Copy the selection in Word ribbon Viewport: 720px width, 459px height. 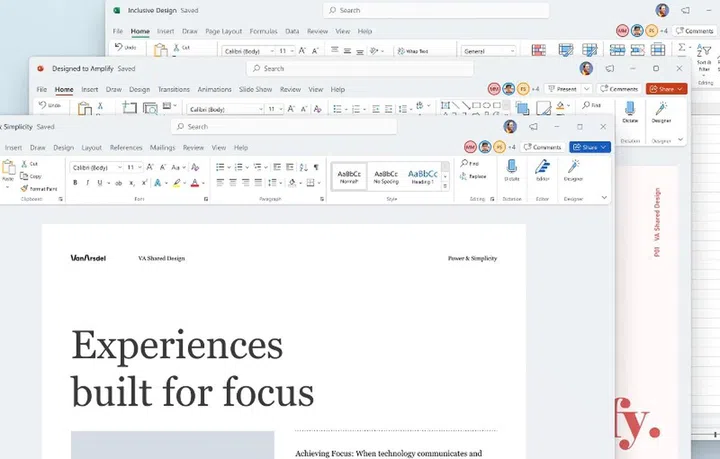[x=30, y=176]
